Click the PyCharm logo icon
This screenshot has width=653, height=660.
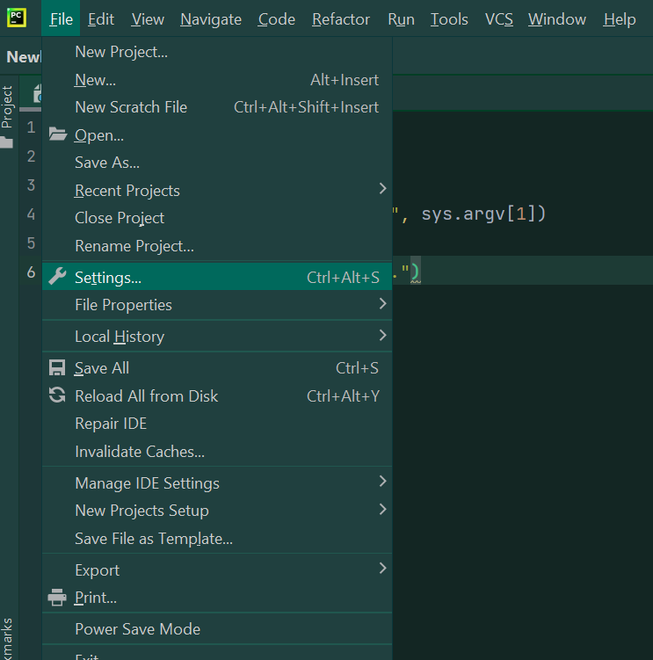[17, 19]
